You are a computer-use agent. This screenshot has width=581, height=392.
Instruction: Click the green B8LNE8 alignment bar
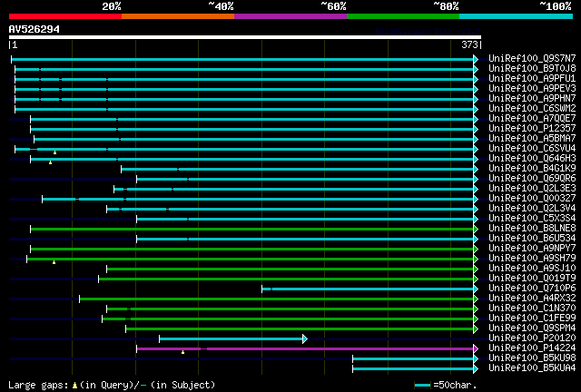click(252, 230)
